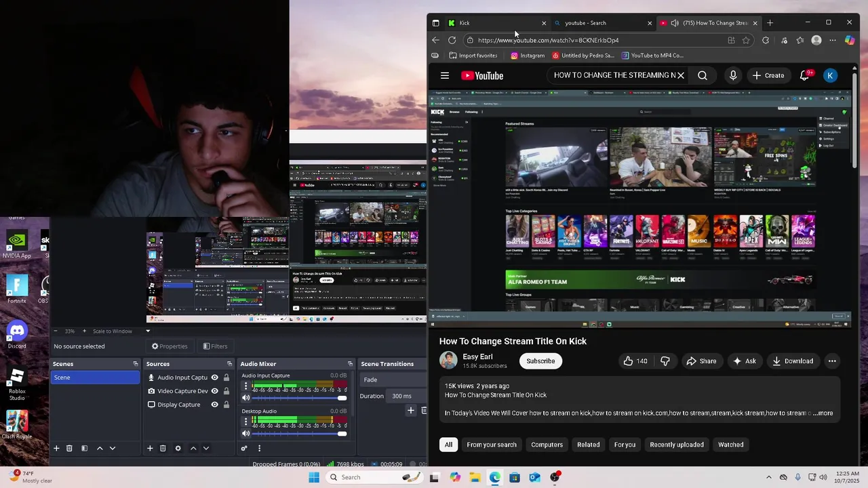This screenshot has height=488, width=868.
Task: Add a new source with the Sources plus icon
Action: click(x=150, y=448)
